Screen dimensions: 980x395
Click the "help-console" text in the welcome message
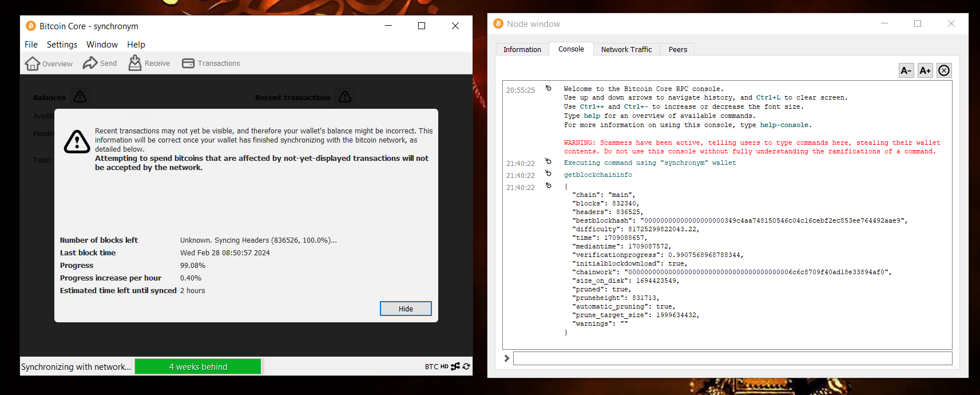[784, 125]
